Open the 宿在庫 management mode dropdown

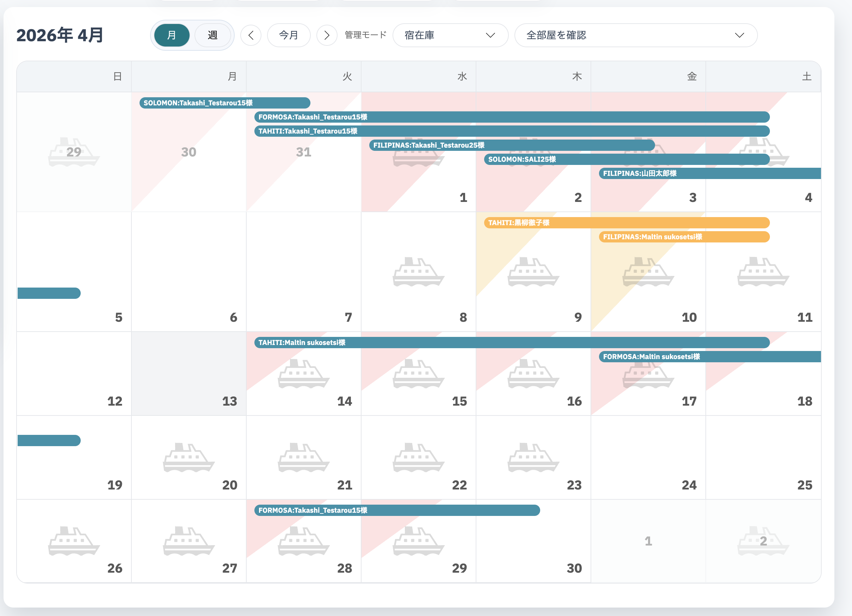450,35
